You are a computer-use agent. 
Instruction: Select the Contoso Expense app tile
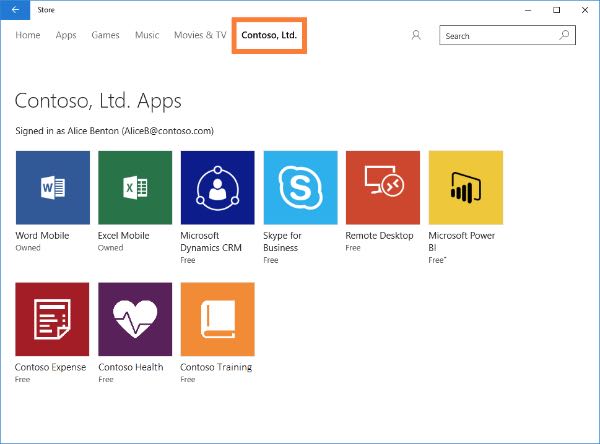coord(52,319)
